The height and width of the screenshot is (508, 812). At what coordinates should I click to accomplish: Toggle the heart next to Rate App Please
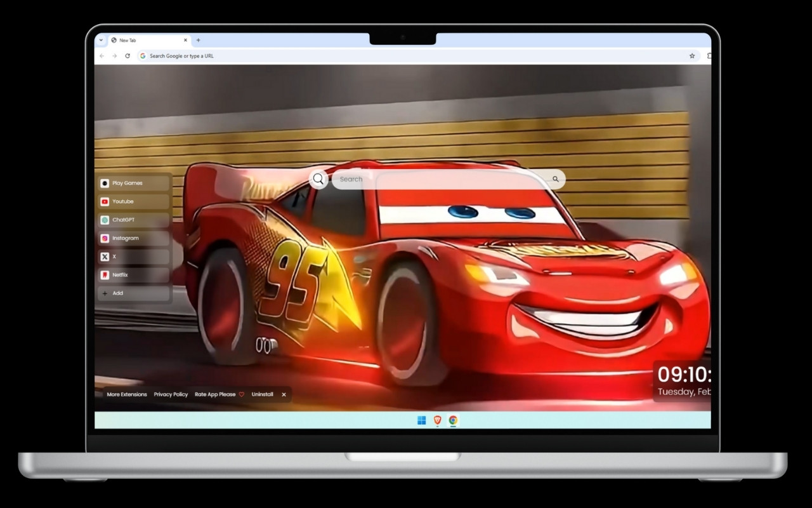click(x=240, y=394)
